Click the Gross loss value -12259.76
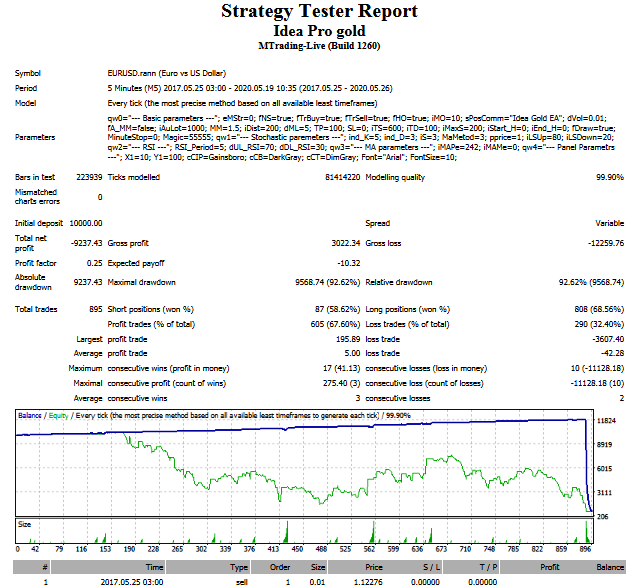This screenshot has height=588, width=638. pos(606,243)
